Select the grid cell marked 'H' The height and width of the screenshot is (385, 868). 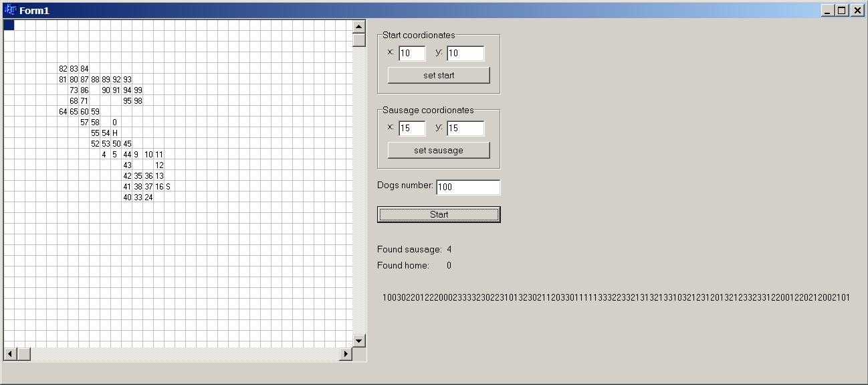pyautogui.click(x=116, y=133)
